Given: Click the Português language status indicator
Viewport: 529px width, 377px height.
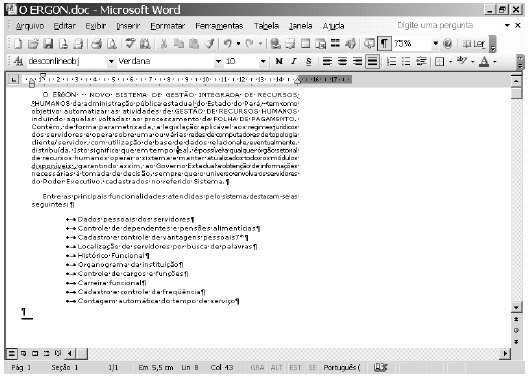Looking at the screenshot, I should pos(342,367).
